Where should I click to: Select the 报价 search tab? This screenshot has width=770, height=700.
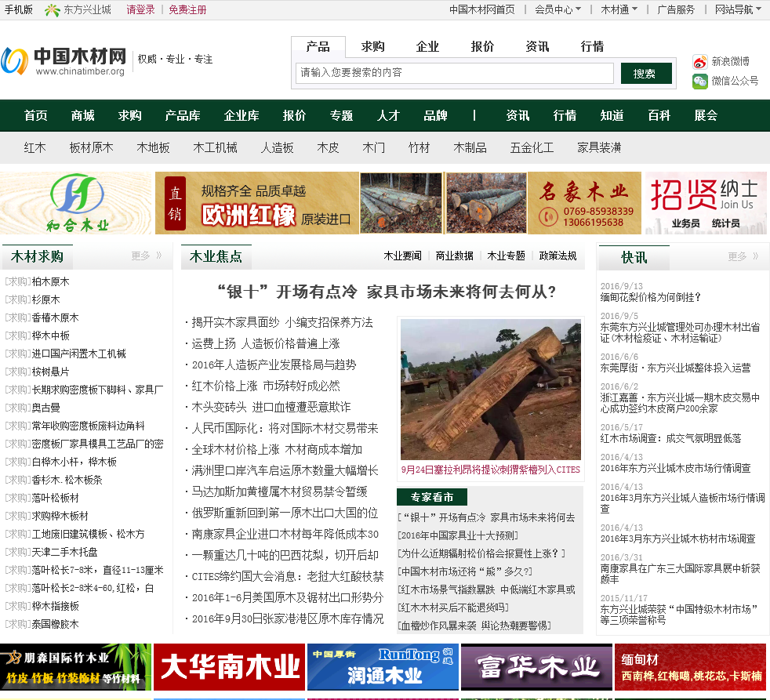point(482,46)
